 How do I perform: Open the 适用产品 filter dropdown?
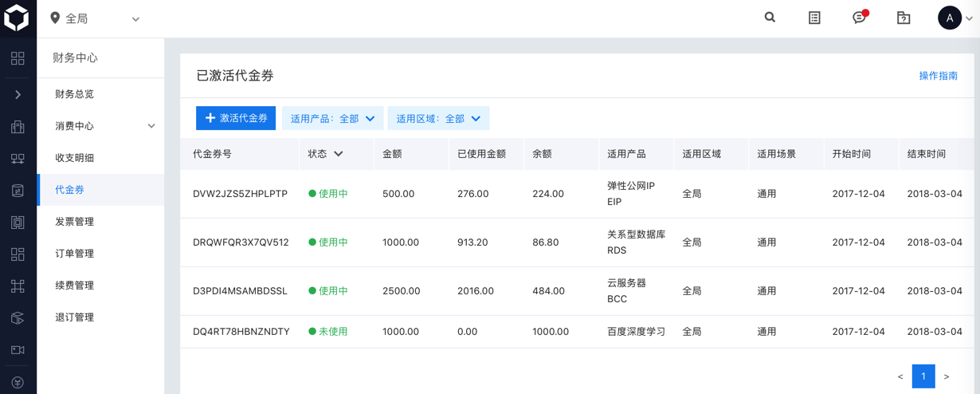point(332,119)
